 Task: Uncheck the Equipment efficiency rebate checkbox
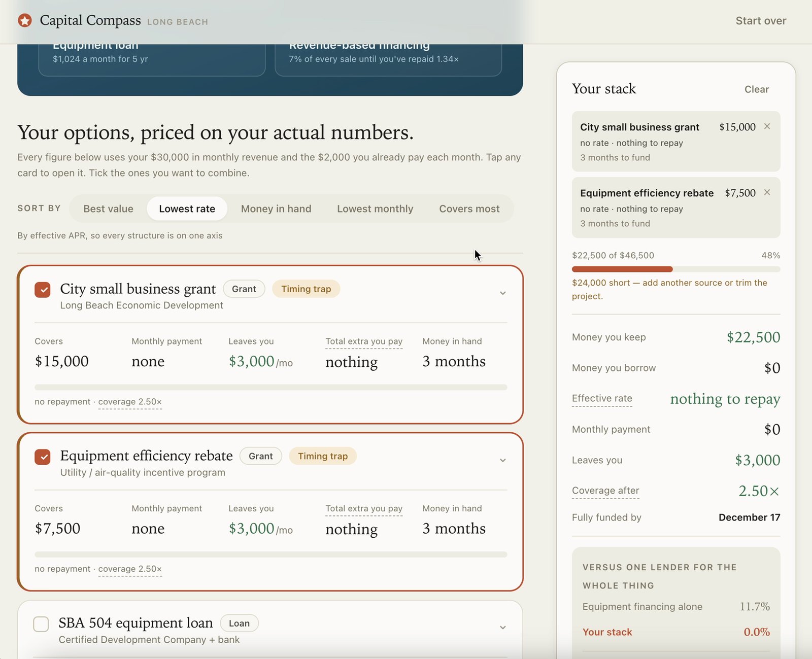(x=43, y=457)
